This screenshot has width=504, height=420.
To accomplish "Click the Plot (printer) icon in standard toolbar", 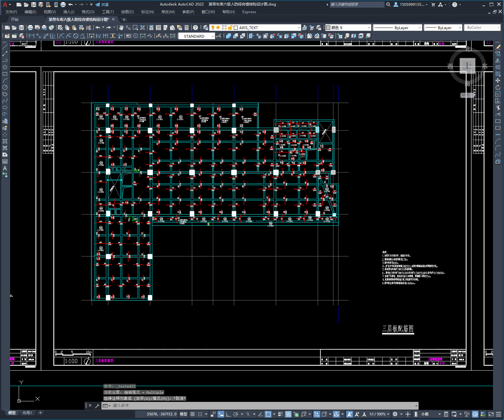I will (x=30, y=28).
